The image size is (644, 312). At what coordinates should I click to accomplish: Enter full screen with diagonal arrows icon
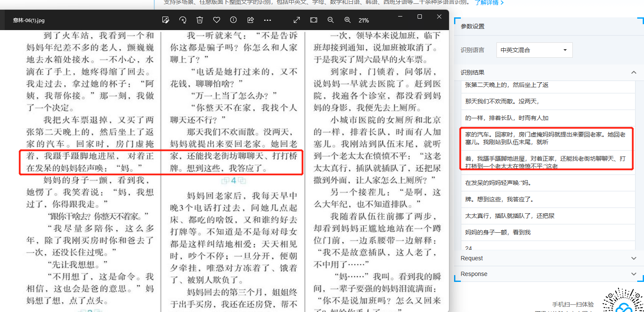[x=297, y=20]
